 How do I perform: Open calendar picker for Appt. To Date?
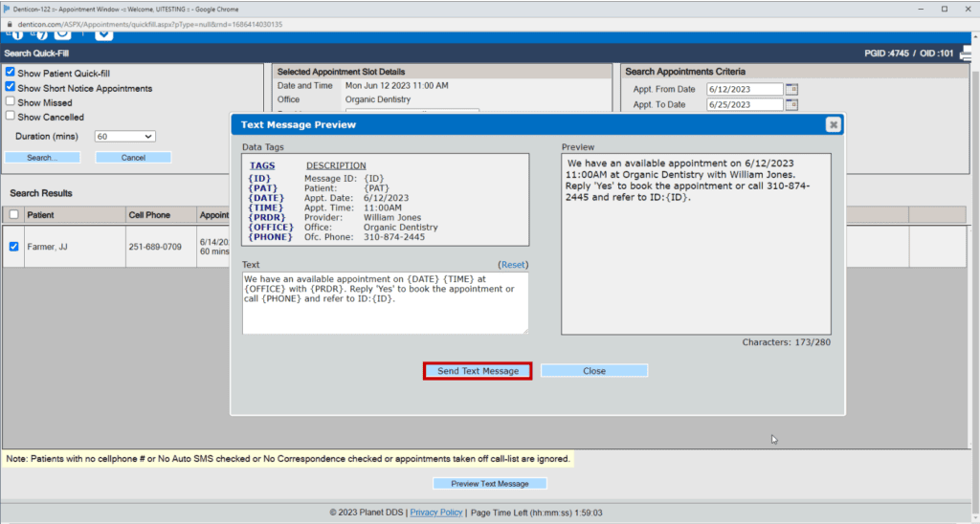[x=791, y=104]
